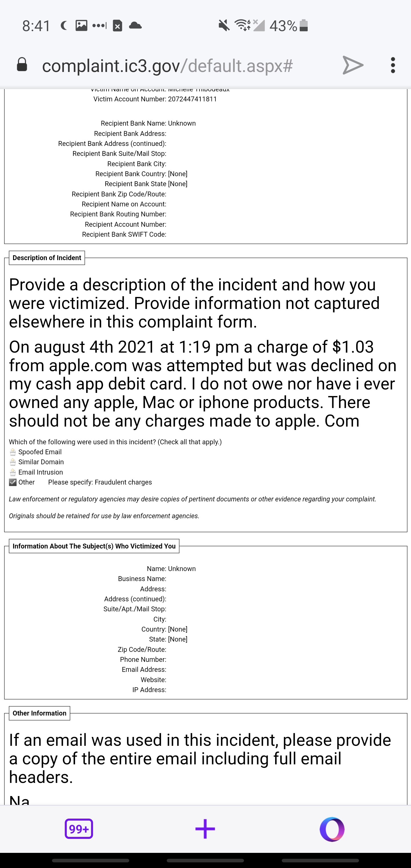Add a new tab with plus icon
411x868 pixels.
coord(205,829)
